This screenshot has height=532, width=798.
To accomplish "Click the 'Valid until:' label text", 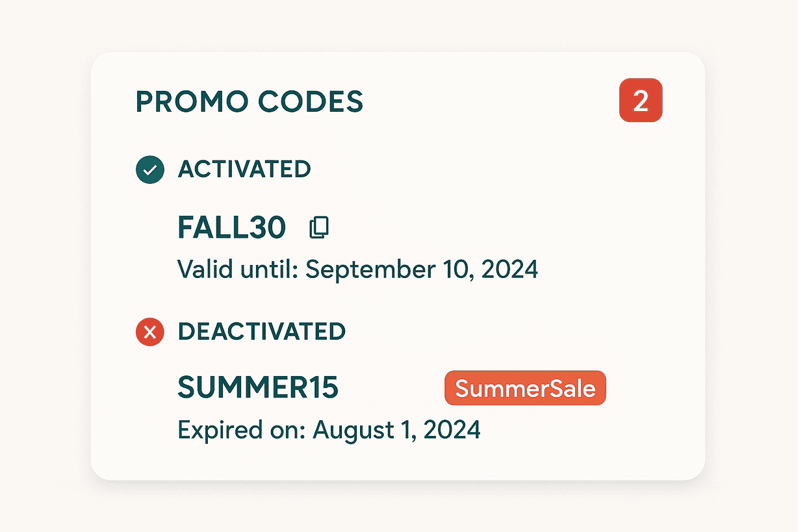I will coord(238,269).
